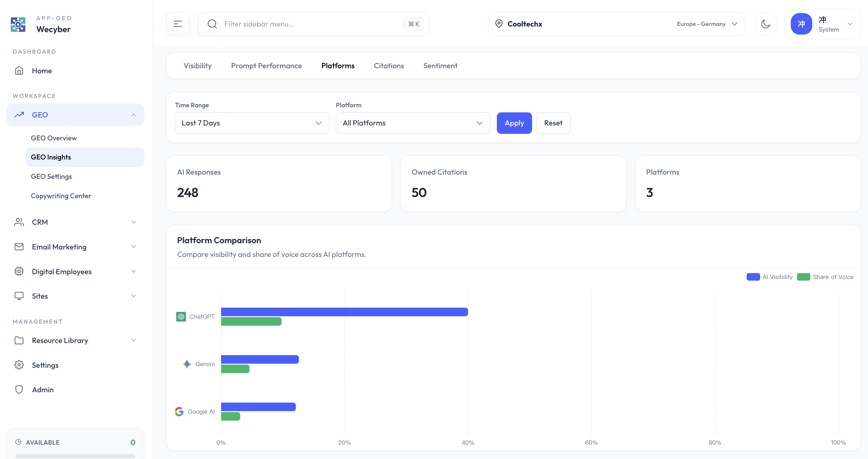Click the ⌘K shortcut badge
868x459 pixels.
413,24
